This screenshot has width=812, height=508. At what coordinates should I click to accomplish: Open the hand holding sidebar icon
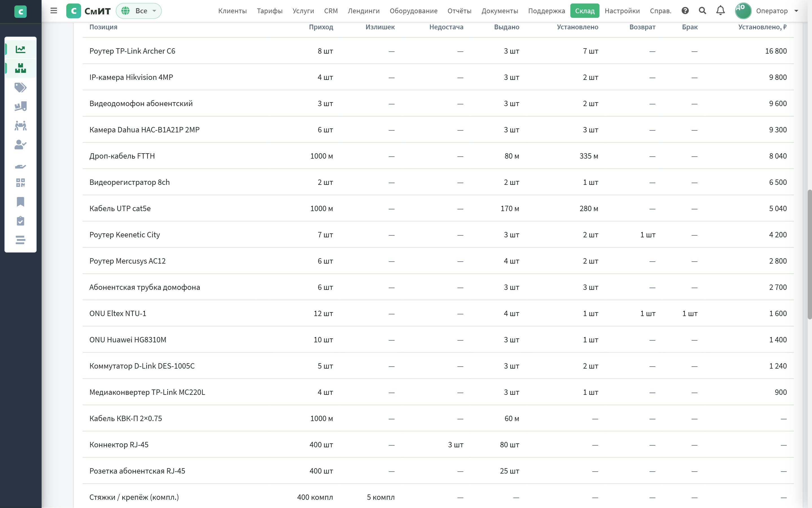point(21,167)
